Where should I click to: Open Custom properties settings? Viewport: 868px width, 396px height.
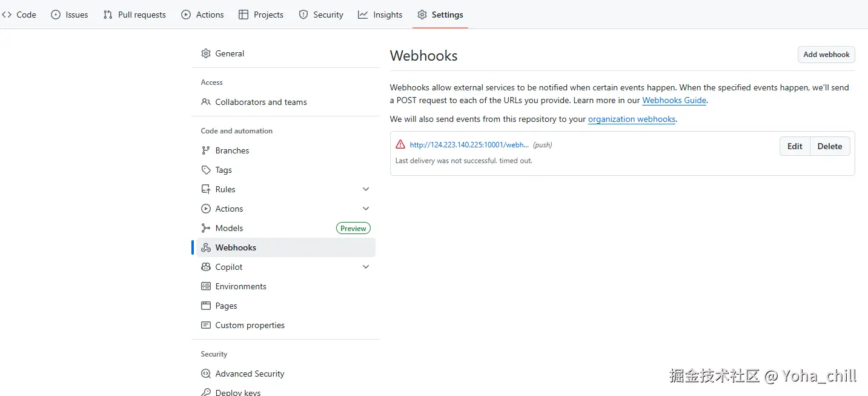point(250,325)
